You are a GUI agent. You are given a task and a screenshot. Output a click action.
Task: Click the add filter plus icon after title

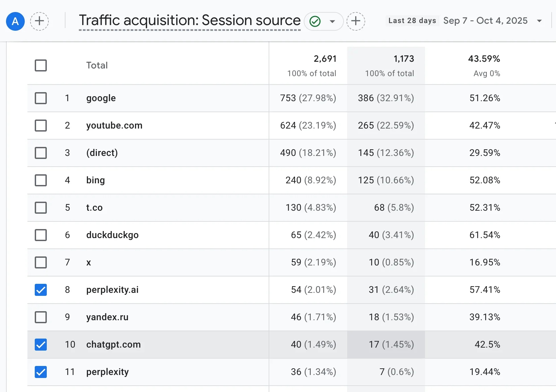point(356,21)
